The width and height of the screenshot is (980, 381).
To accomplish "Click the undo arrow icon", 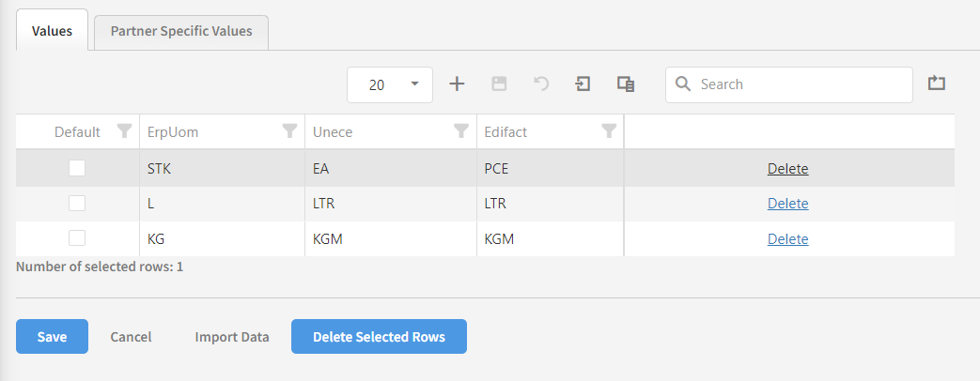I will click(x=541, y=84).
